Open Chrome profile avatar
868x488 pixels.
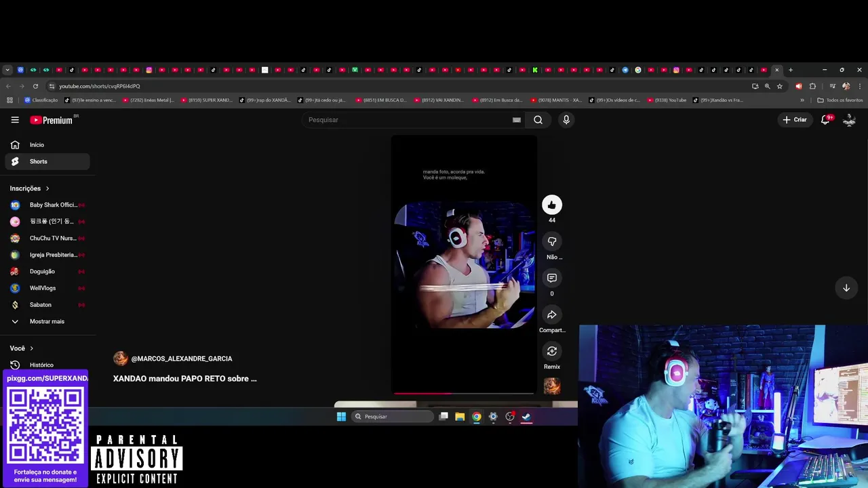click(846, 86)
